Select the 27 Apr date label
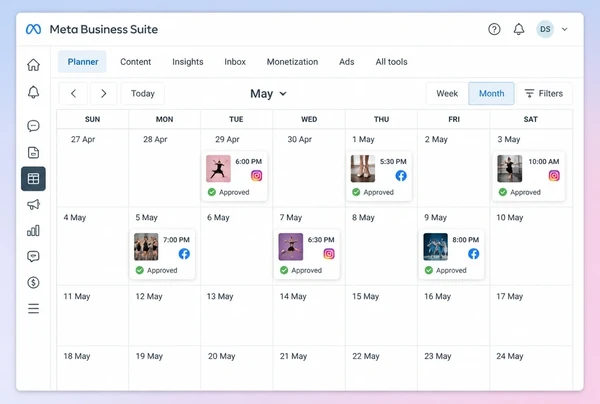This screenshot has height=404, width=600. click(83, 139)
